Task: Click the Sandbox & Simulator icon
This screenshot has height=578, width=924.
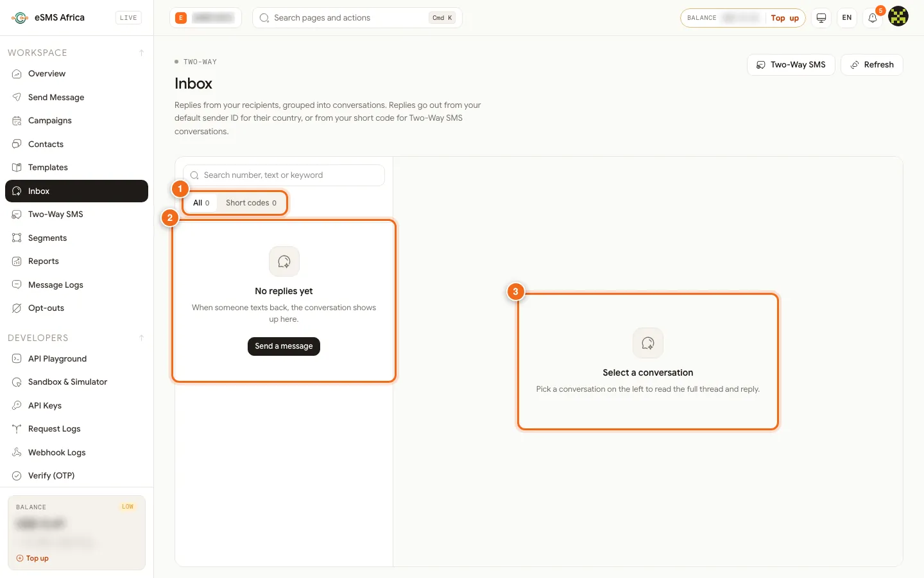Action: [17, 382]
